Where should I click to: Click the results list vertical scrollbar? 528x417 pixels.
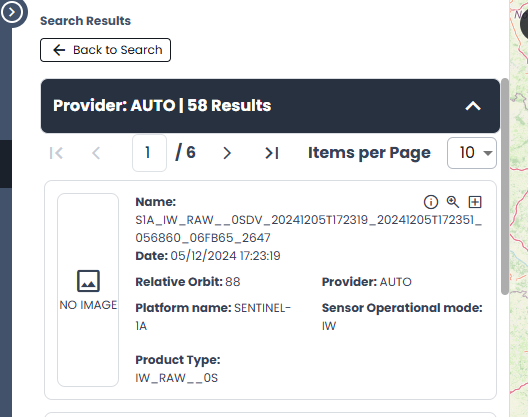click(504, 186)
